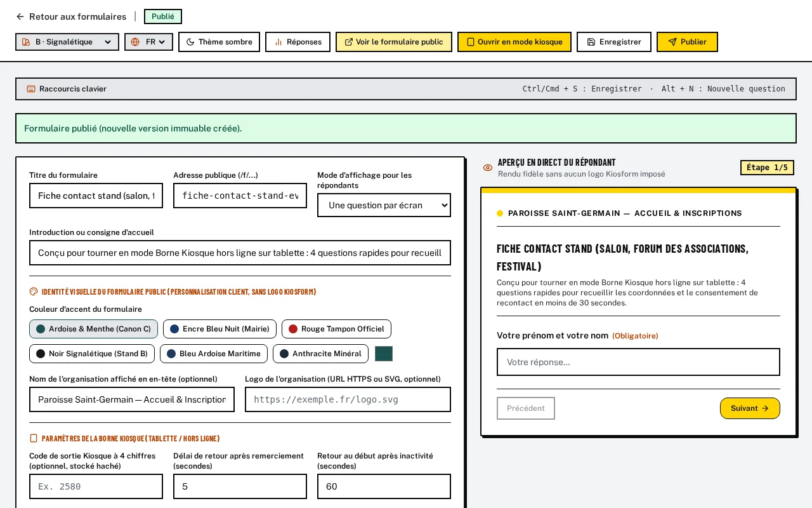
Task: Click the Code de sortie Kiosque field
Action: pos(96,486)
